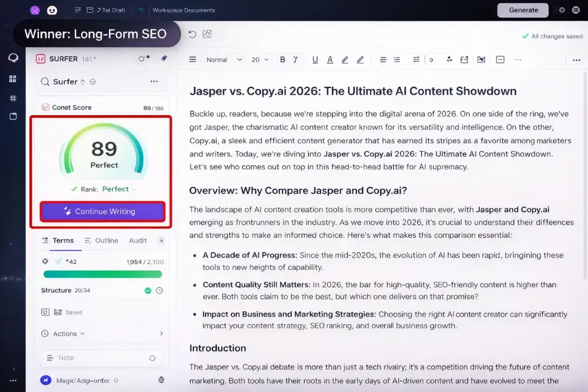
Task: Switch to the Outline tab
Action: (x=105, y=240)
